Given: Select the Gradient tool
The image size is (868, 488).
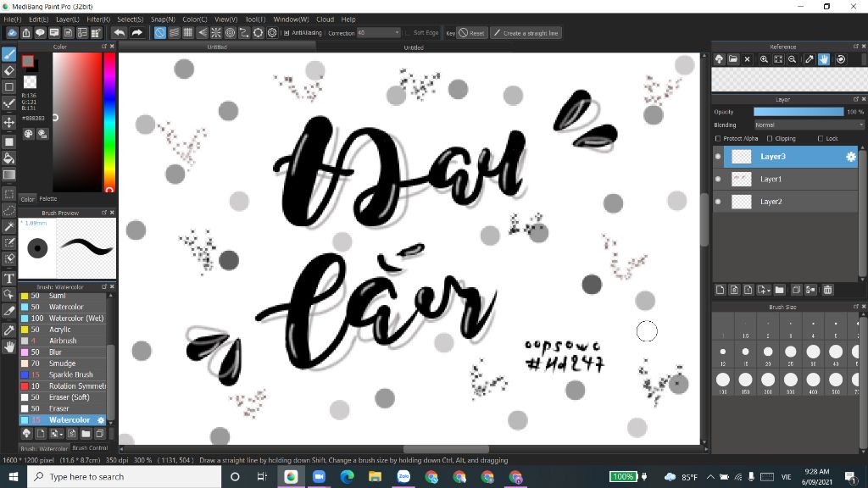Looking at the screenshot, I should 8,175.
